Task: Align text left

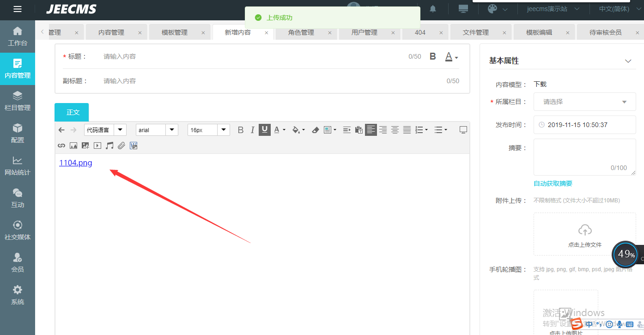Action: [371, 130]
